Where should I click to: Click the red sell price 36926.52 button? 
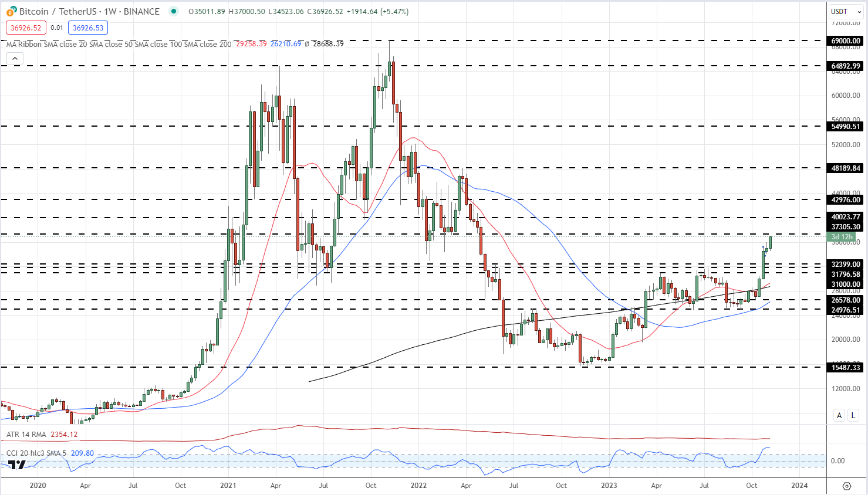pyautogui.click(x=26, y=28)
